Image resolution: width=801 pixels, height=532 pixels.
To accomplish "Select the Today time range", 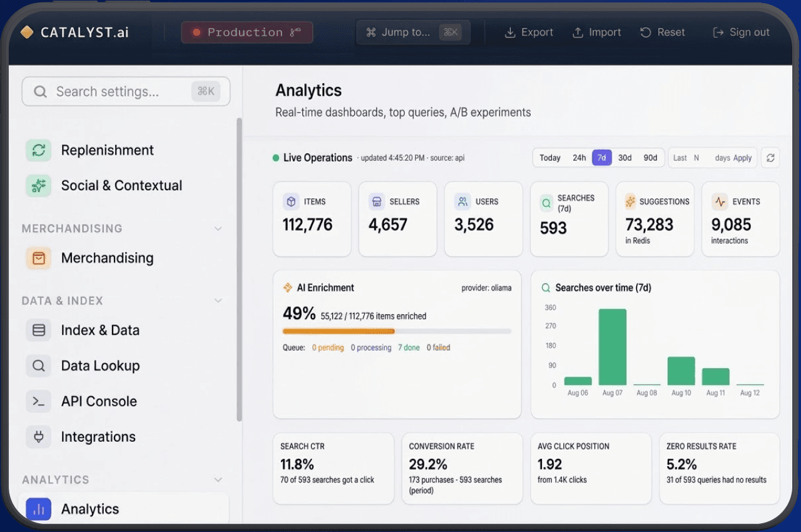I will coord(550,158).
